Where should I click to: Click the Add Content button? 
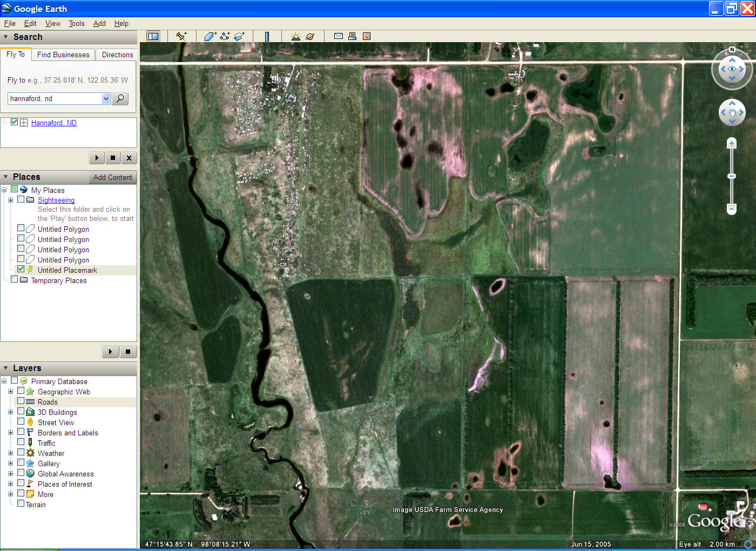112,177
